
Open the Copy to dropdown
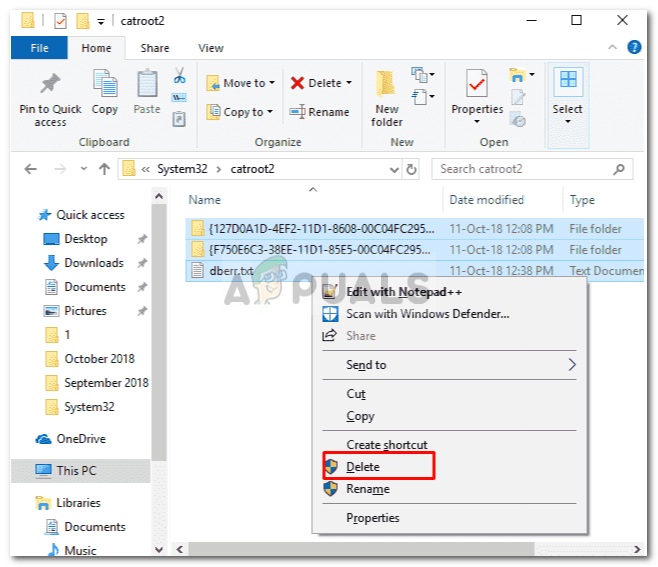point(239,112)
